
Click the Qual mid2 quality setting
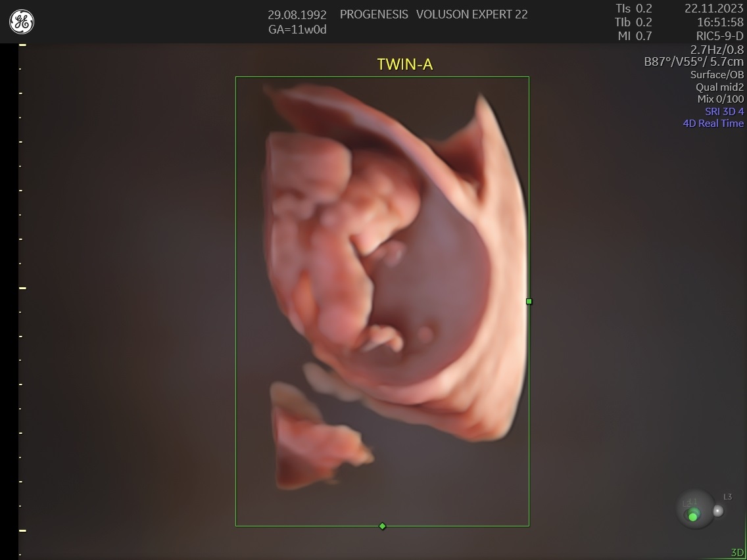click(719, 87)
